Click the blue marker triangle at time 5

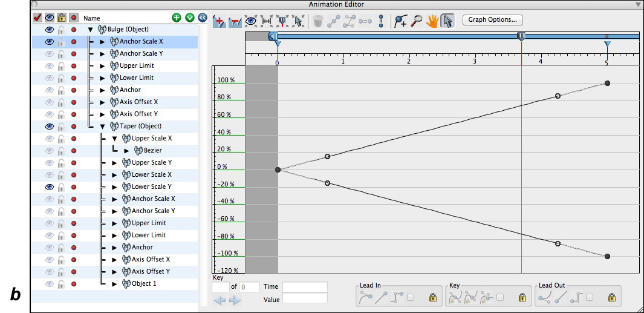point(608,44)
